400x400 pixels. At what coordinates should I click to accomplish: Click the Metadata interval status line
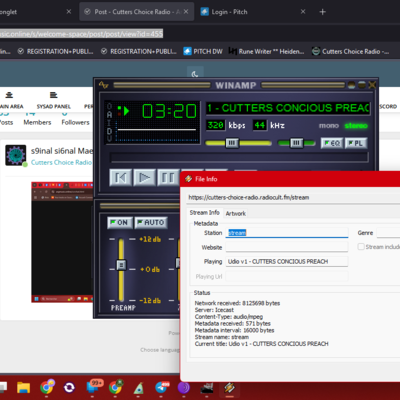point(234,330)
